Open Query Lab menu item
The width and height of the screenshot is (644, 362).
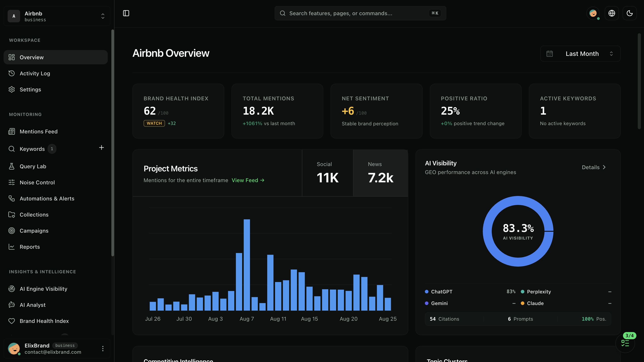[x=55, y=166]
